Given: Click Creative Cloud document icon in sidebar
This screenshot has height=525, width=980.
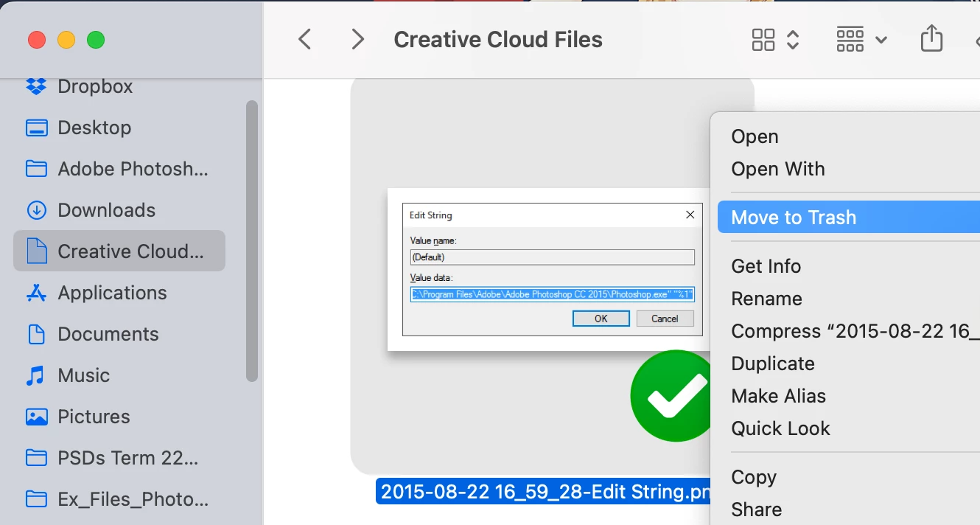Looking at the screenshot, I should [x=36, y=251].
